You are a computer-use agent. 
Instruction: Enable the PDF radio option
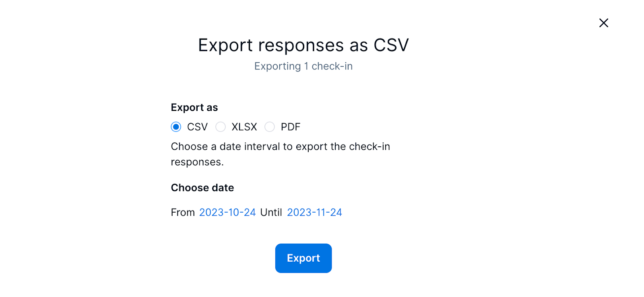tap(270, 127)
